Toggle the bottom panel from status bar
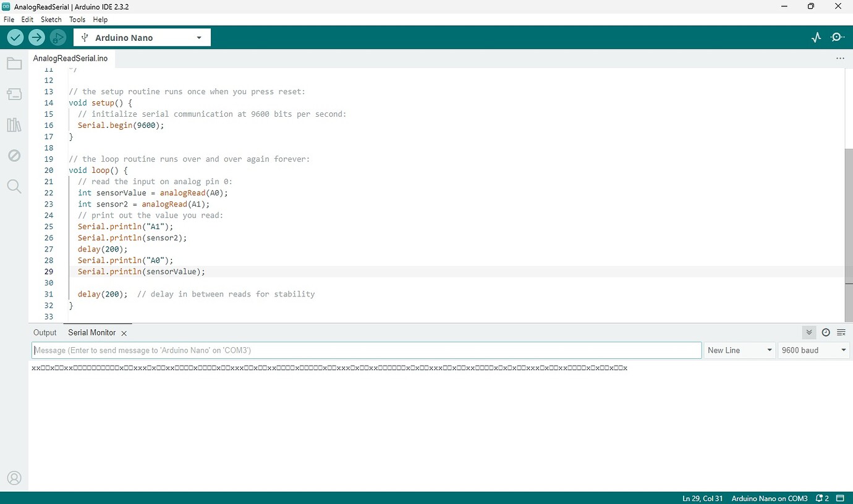853x504 pixels. pyautogui.click(x=840, y=498)
